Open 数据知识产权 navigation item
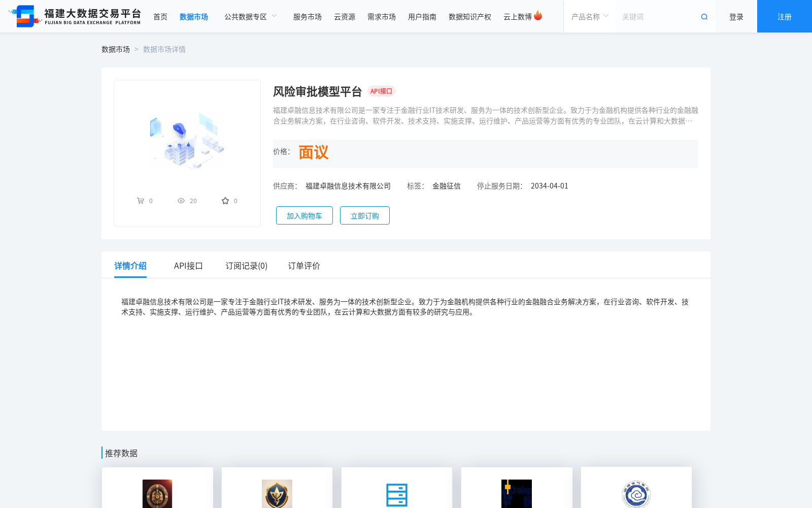The height and width of the screenshot is (508, 812). coord(470,17)
